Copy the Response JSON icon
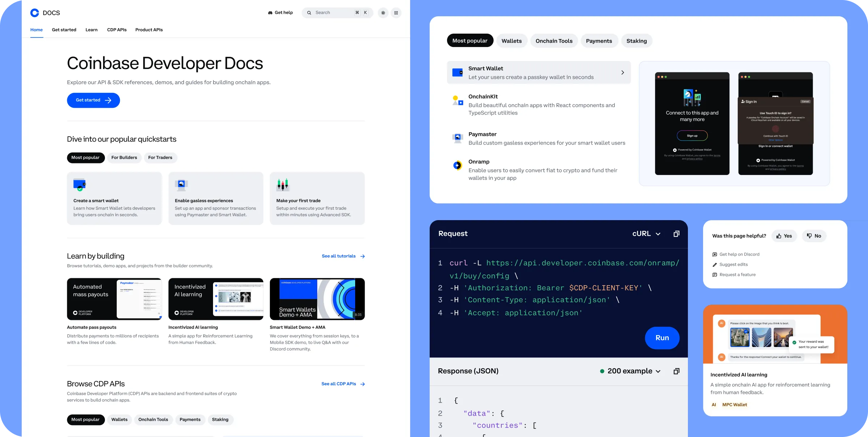Viewport: 868px width, 437px height. 676,371
